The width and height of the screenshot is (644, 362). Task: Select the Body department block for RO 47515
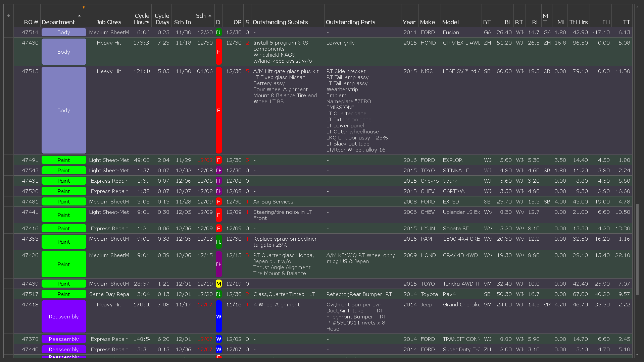64,110
